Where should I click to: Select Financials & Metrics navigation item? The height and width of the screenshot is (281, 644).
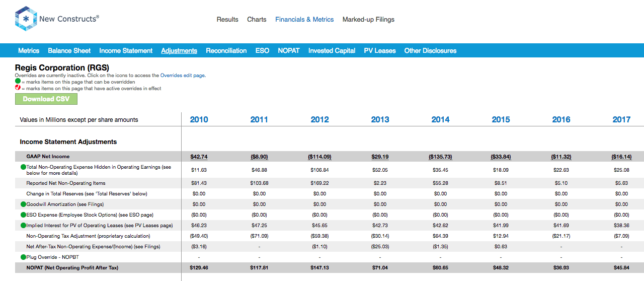tap(304, 20)
